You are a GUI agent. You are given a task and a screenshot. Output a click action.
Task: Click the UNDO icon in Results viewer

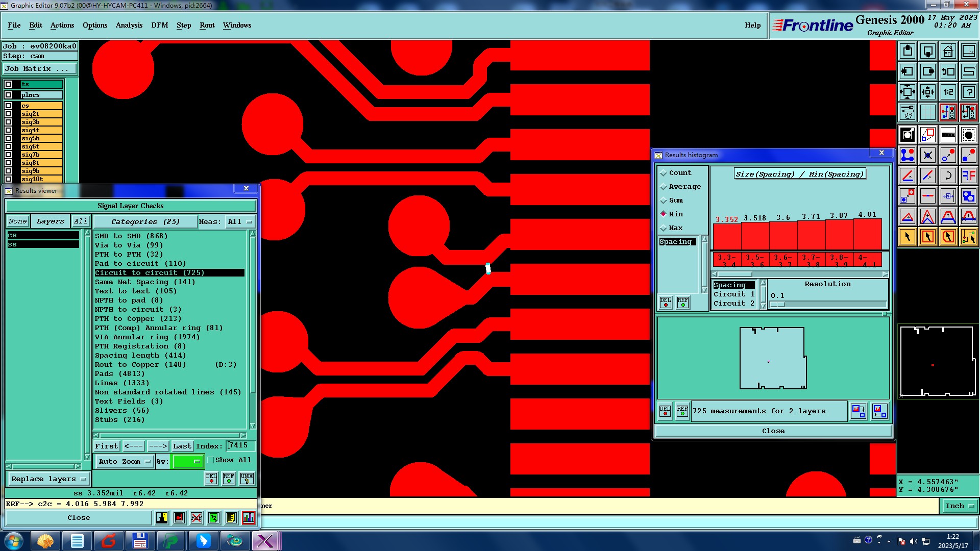point(247,479)
